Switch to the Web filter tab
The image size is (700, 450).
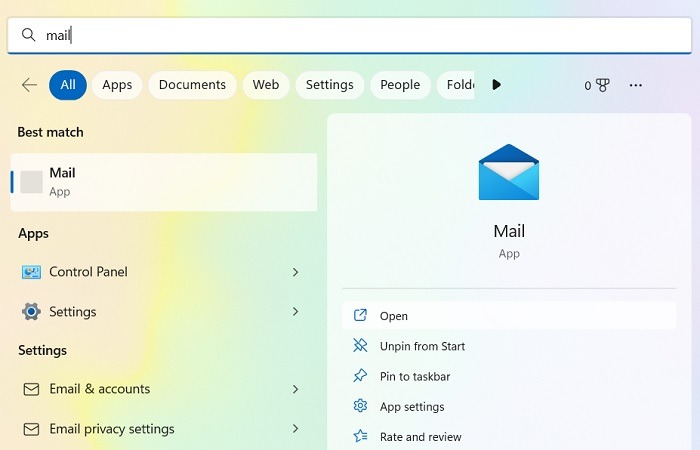coord(266,85)
